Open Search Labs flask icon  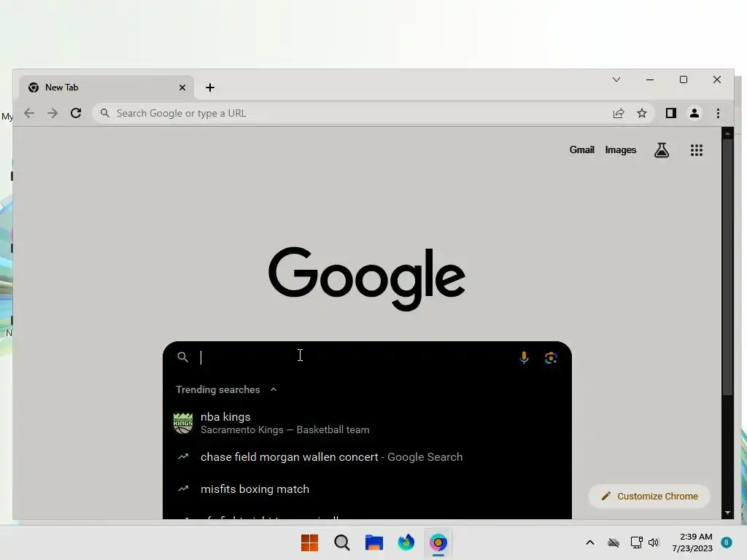661,150
